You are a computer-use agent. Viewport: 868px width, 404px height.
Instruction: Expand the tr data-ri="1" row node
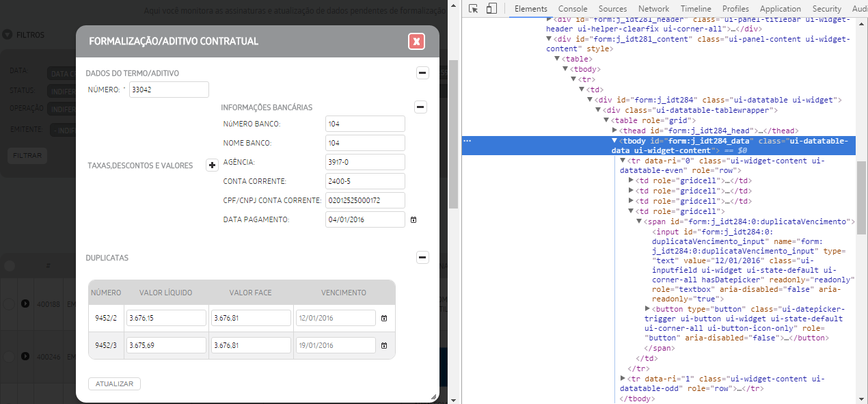623,378
